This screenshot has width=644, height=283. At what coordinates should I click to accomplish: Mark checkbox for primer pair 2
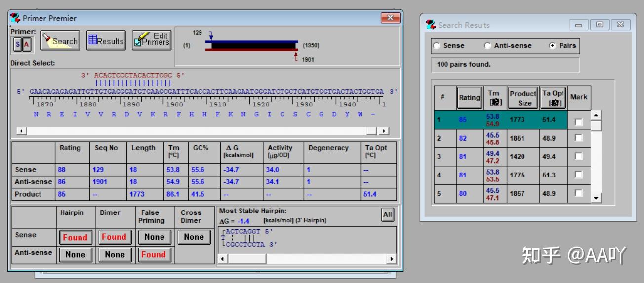578,138
